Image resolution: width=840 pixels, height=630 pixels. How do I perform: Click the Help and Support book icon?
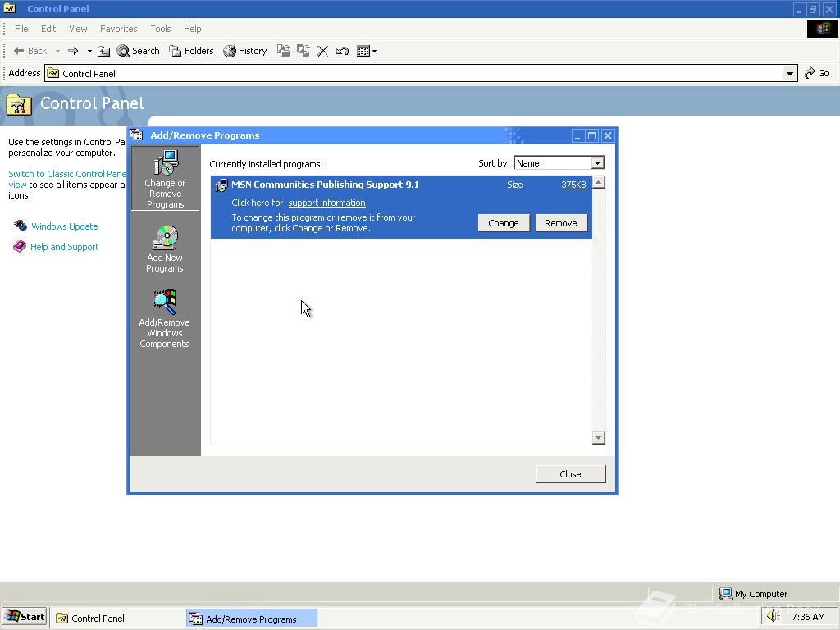(20, 246)
